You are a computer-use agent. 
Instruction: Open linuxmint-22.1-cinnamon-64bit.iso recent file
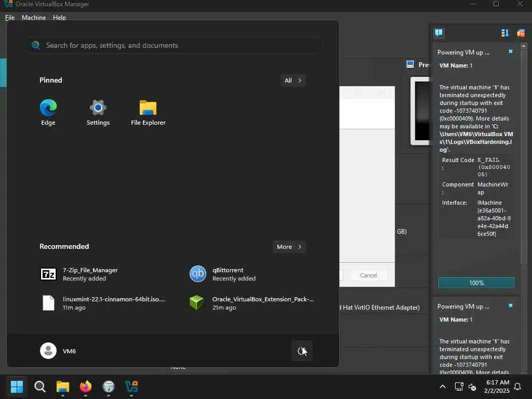(x=103, y=303)
